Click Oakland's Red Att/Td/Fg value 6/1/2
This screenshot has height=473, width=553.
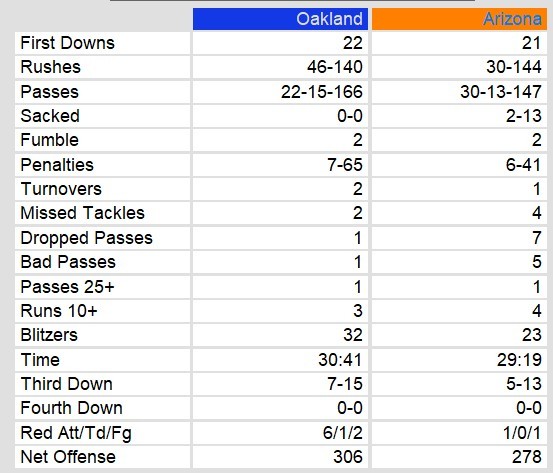pyautogui.click(x=342, y=433)
